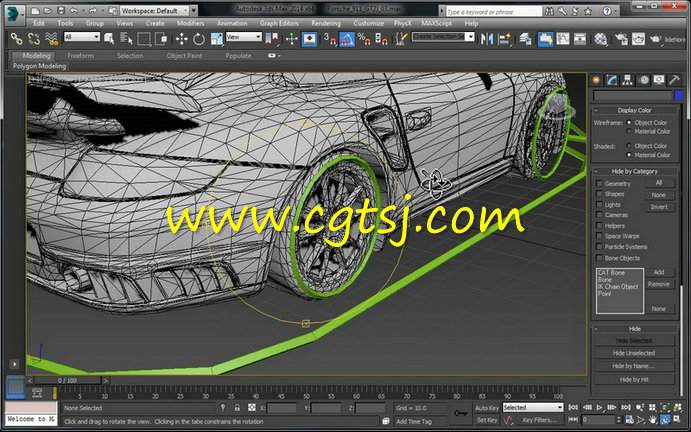The width and height of the screenshot is (691, 432).
Task: Open the Create command panel tab
Action: pyautogui.click(x=596, y=80)
